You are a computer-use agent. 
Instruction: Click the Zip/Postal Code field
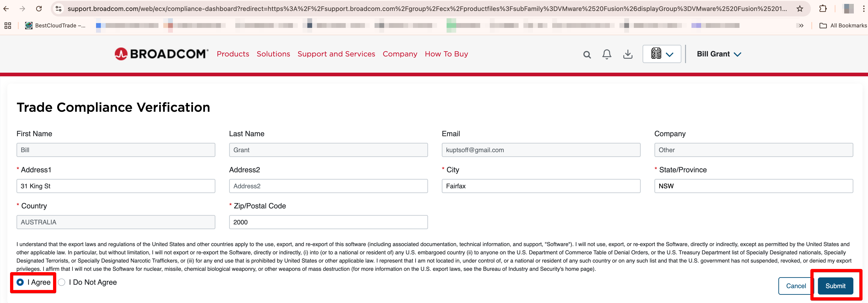328,222
